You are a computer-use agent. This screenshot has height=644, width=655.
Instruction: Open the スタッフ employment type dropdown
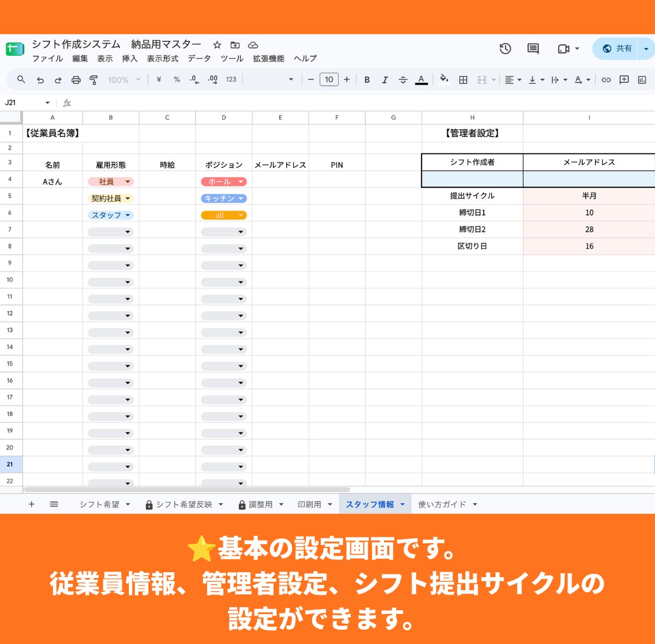[111, 215]
